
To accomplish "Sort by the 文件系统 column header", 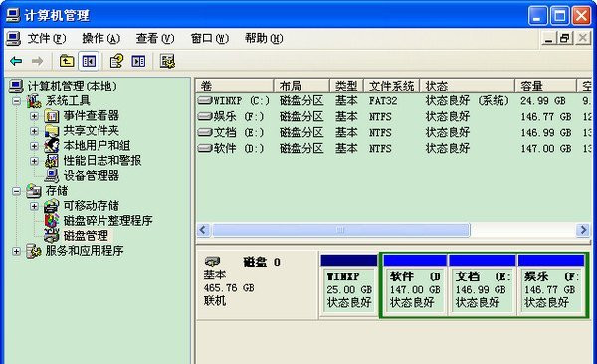I will [x=391, y=86].
